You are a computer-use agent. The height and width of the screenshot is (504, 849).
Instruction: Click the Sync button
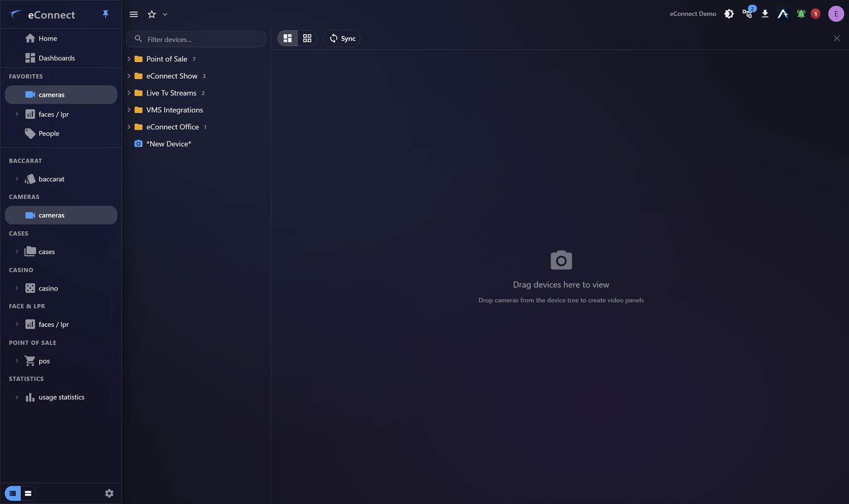[x=342, y=38]
